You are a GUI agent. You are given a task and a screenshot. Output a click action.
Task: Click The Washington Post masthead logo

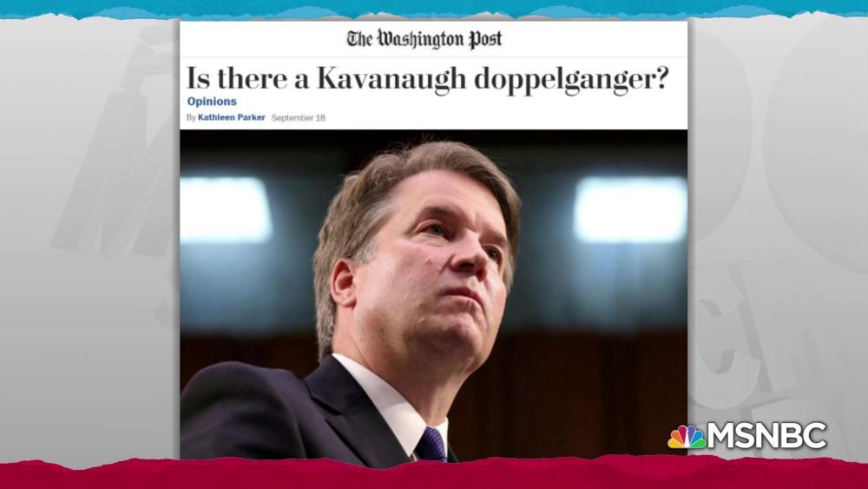click(x=424, y=39)
